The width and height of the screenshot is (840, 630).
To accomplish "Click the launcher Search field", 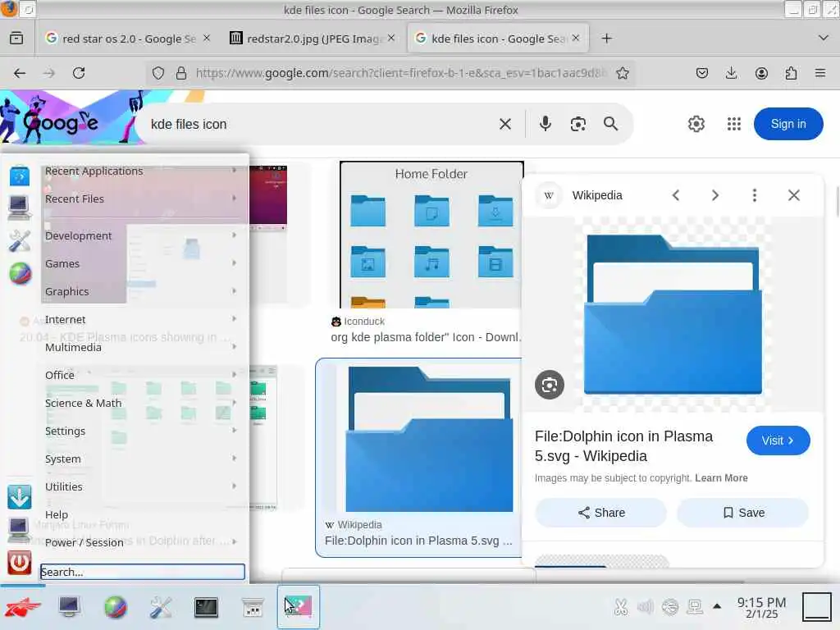I will (x=143, y=572).
